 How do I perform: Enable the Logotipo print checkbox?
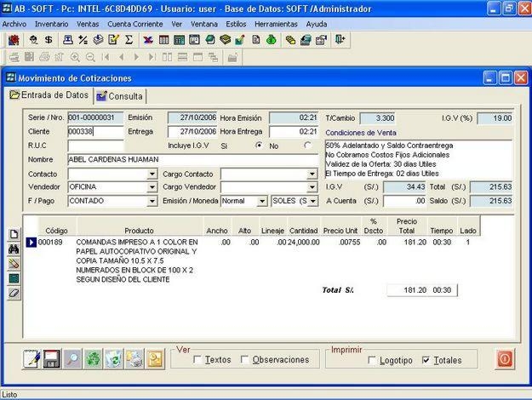pos(372,360)
